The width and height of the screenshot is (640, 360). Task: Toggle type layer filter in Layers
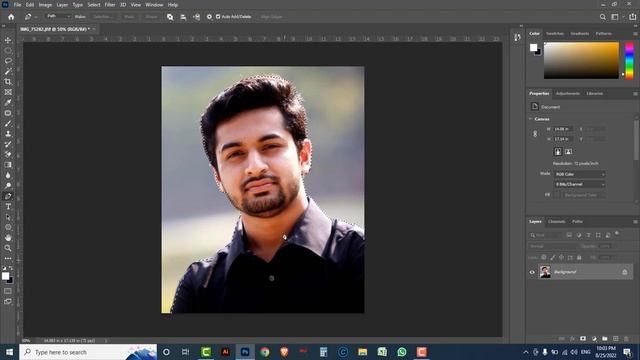(x=588, y=235)
